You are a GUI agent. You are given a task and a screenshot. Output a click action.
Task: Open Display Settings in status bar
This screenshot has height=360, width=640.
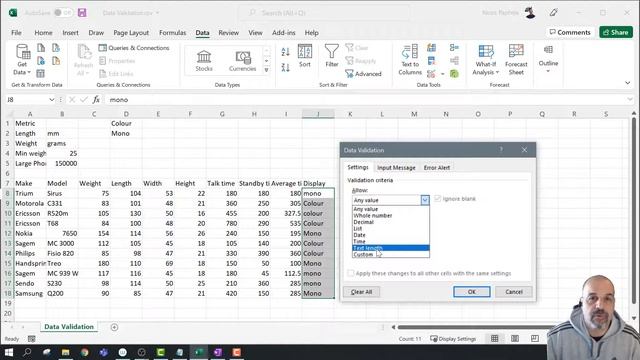(453, 339)
